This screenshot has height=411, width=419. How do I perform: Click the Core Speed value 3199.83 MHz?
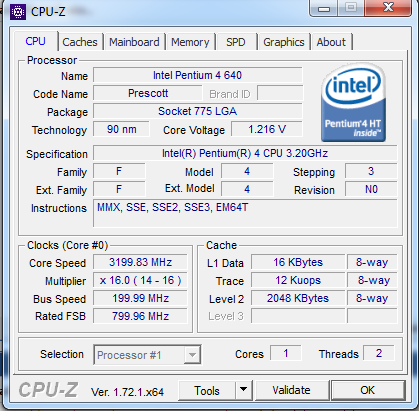pos(140,262)
